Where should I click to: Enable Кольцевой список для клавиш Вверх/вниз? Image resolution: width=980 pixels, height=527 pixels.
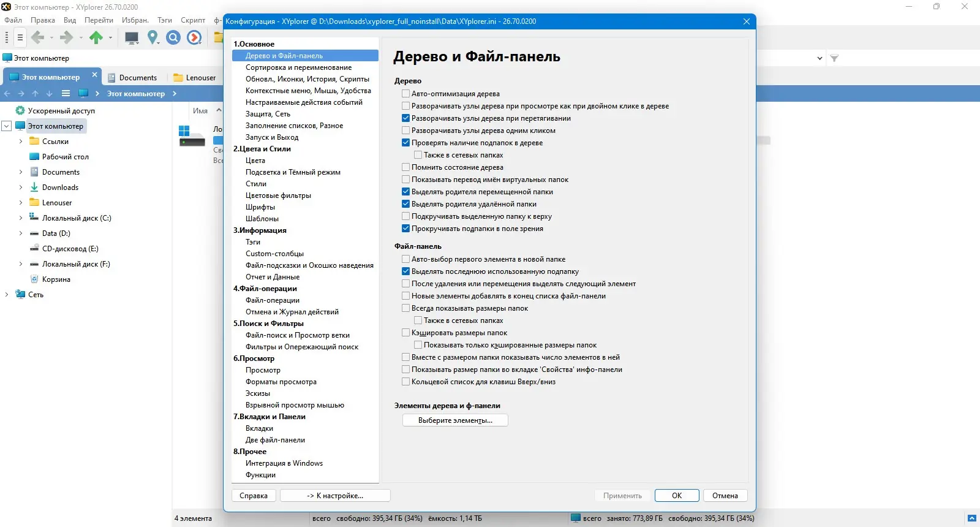405,382
